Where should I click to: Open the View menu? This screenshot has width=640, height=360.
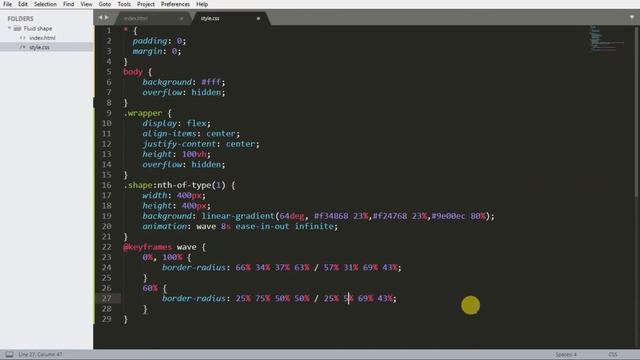pyautogui.click(x=86, y=4)
